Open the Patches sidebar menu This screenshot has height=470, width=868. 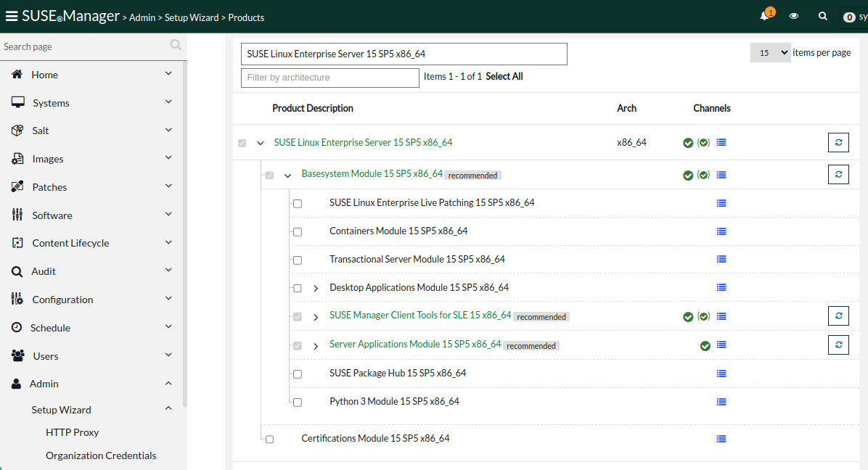pyautogui.click(x=49, y=187)
